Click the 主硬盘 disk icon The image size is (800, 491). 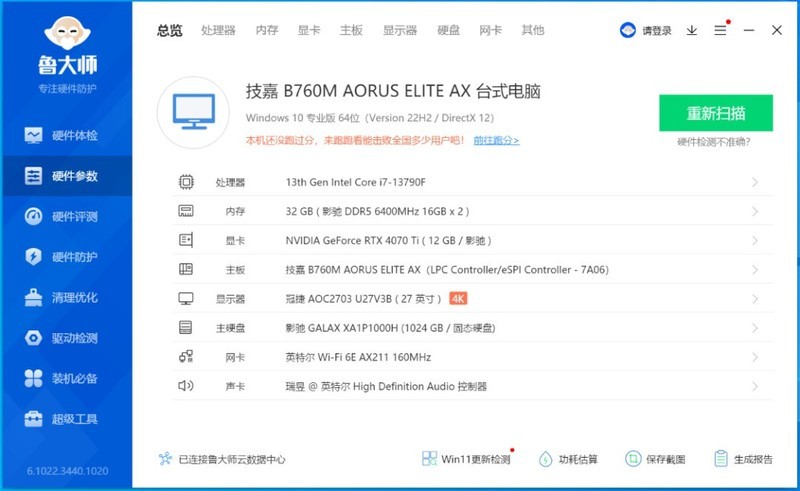[x=186, y=328]
